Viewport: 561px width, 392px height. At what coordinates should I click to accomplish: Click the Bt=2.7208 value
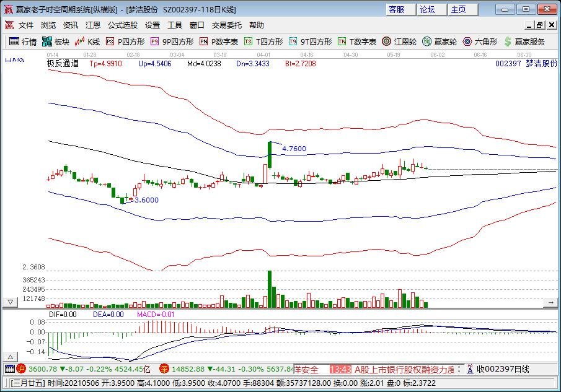coord(301,64)
